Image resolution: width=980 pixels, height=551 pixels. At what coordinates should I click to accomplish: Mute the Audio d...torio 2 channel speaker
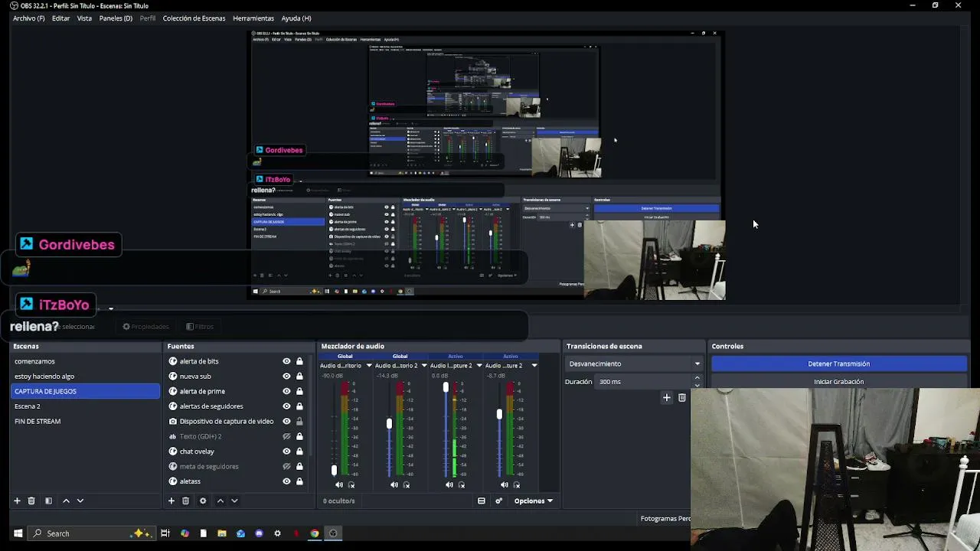[394, 484]
